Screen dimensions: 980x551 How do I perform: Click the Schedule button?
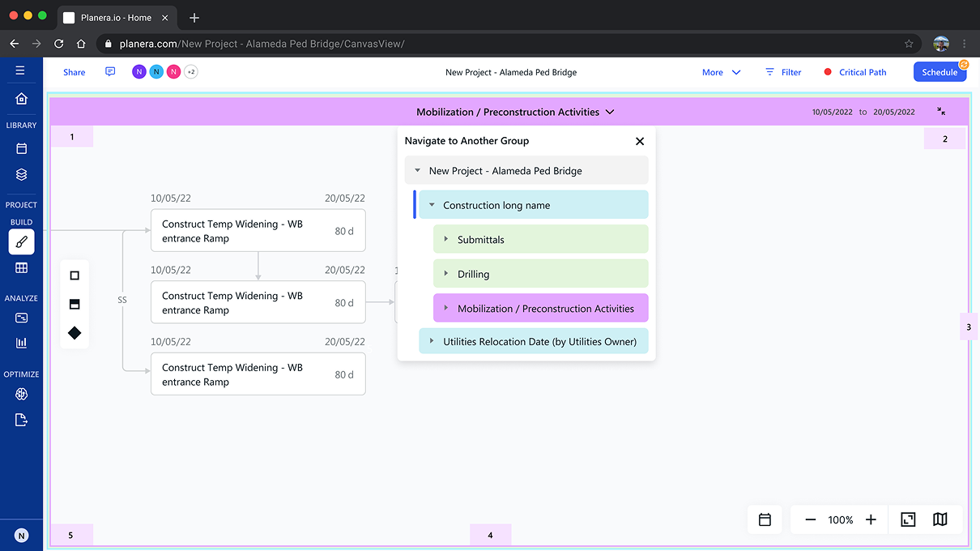[x=940, y=72]
